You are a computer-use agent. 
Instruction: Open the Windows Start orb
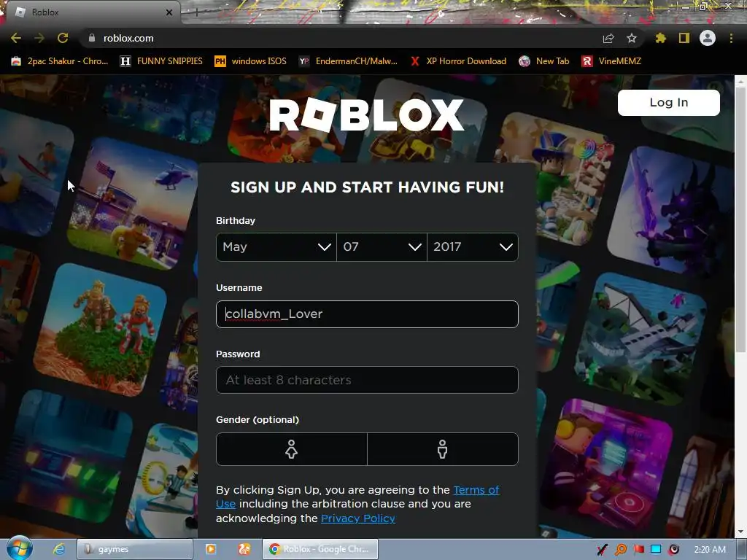[20, 548]
